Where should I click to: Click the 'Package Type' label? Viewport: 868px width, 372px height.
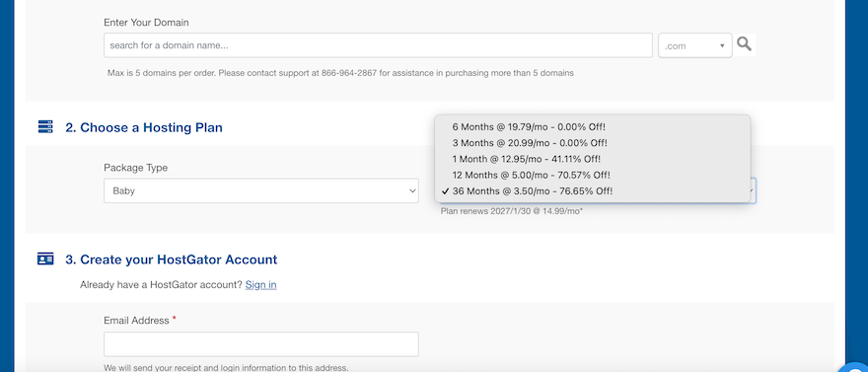tap(136, 168)
